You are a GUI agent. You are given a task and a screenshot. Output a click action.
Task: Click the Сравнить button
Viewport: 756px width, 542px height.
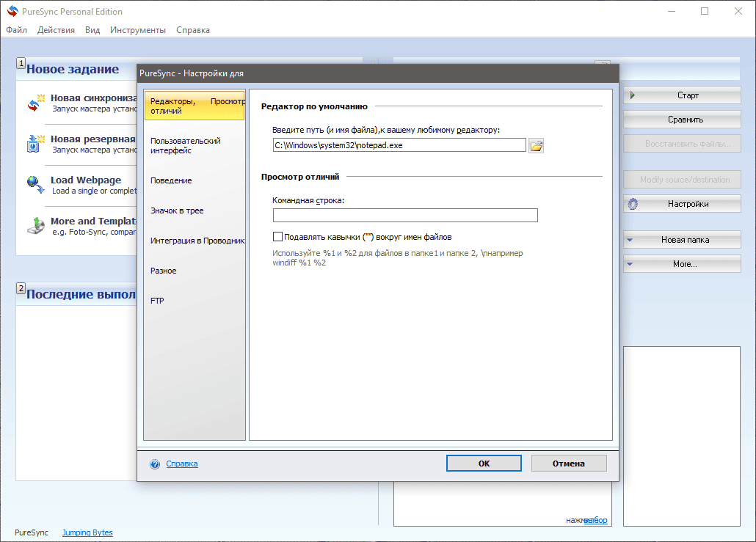[x=682, y=120]
